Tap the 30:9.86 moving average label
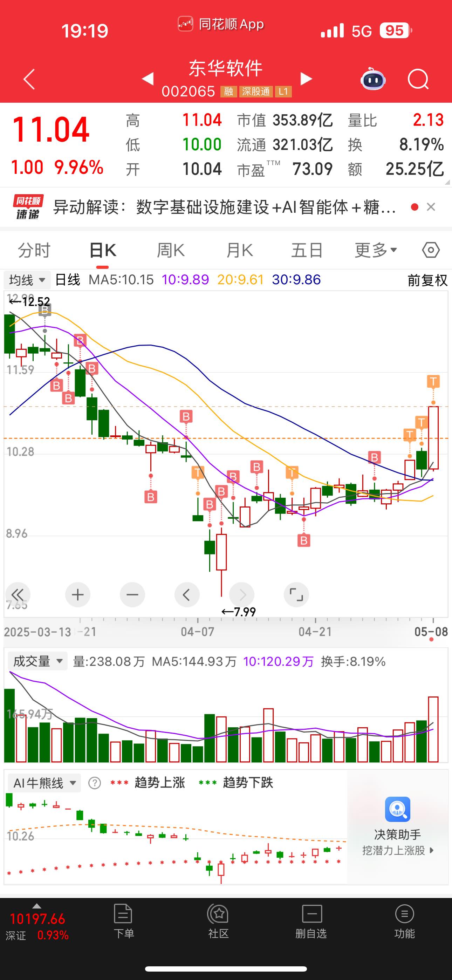Viewport: 452px width, 980px height. coord(296,280)
